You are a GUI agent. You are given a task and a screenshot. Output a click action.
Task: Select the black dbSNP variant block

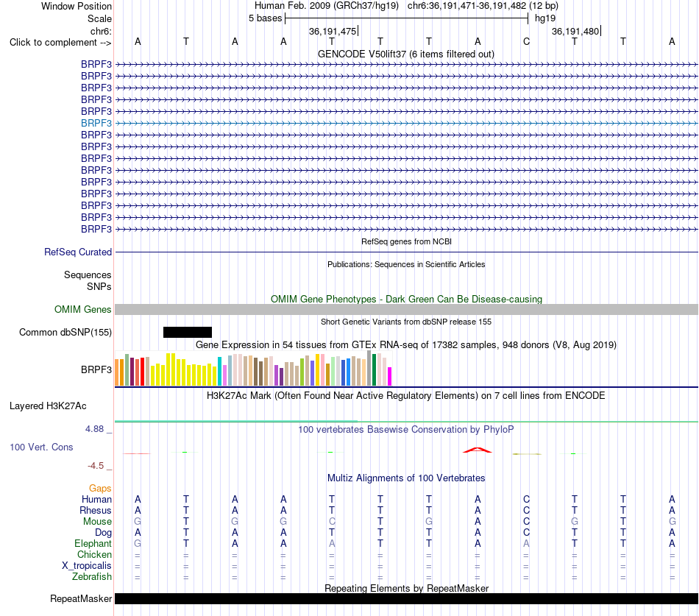[x=187, y=333]
